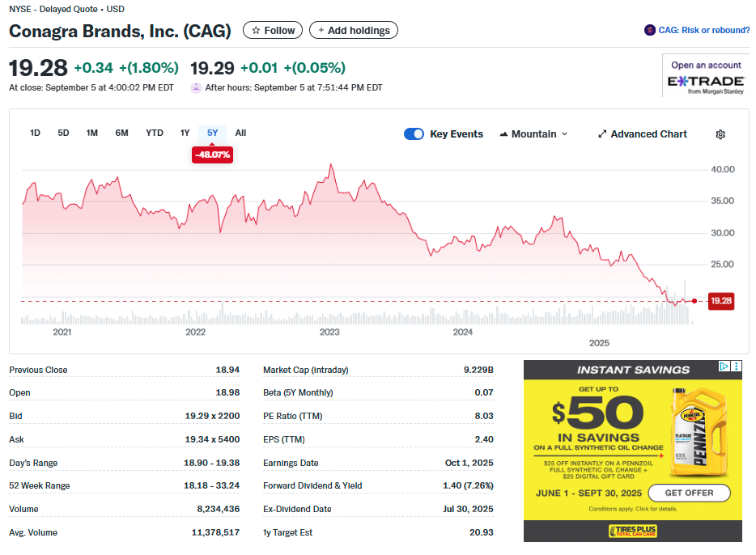Open CAG: Risk or rebound? link
Viewport: 756px width, 555px height.
click(703, 30)
